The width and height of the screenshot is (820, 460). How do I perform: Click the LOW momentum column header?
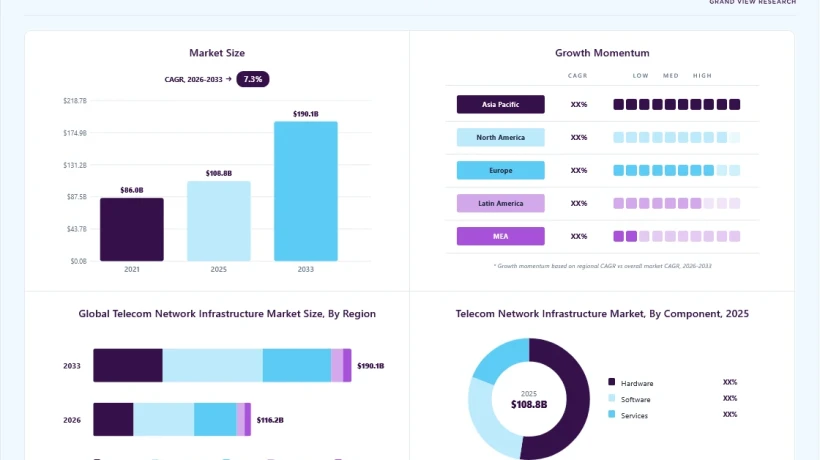(x=641, y=75)
